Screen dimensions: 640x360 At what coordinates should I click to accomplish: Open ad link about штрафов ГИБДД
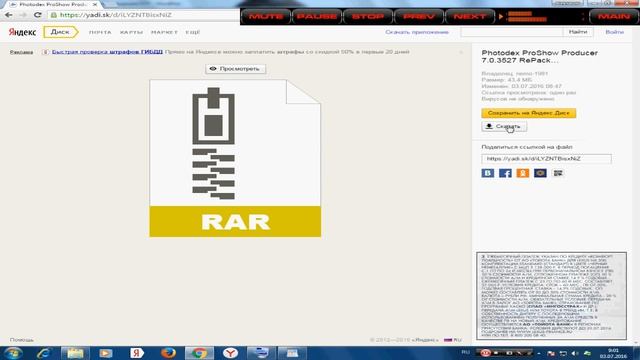[107, 52]
